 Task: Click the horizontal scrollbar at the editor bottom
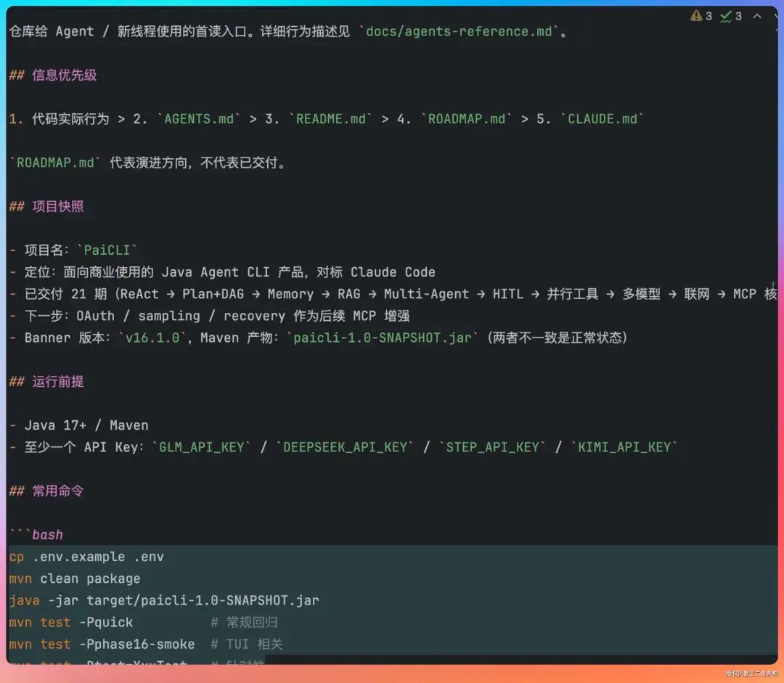521,660
